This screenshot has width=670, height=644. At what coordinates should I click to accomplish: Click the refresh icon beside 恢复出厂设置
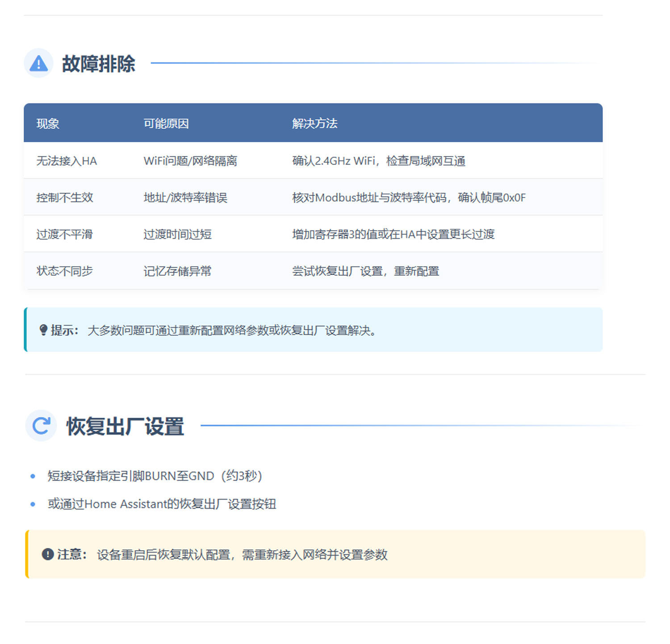pyautogui.click(x=41, y=425)
